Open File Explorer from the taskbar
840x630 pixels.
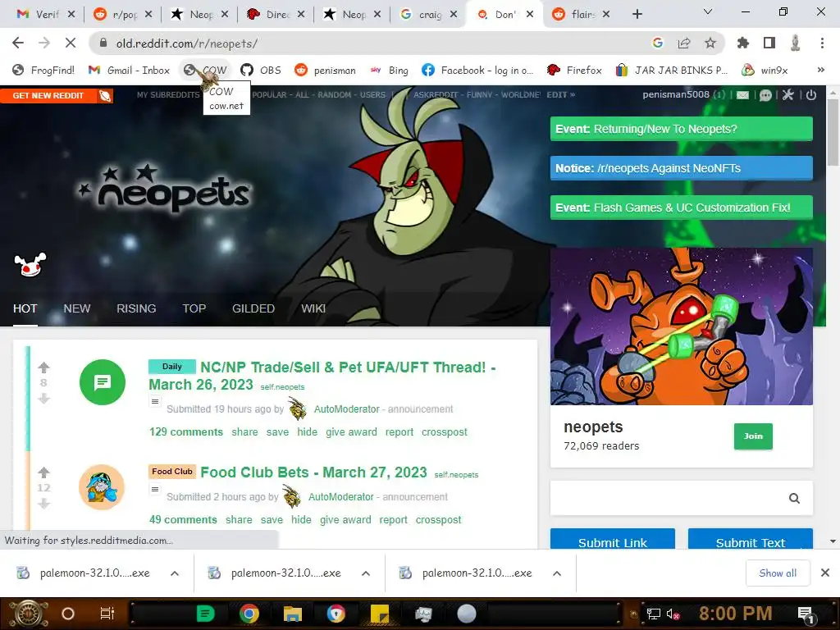[x=293, y=614]
